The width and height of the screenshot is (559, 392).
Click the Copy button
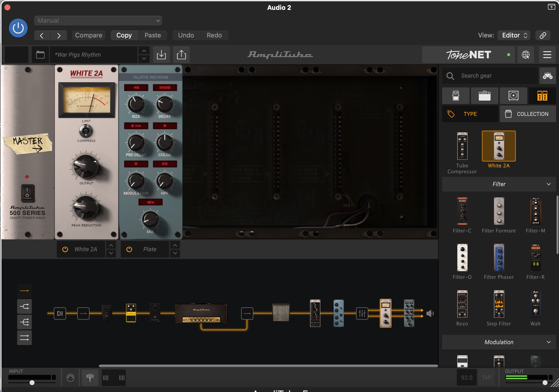pos(124,36)
